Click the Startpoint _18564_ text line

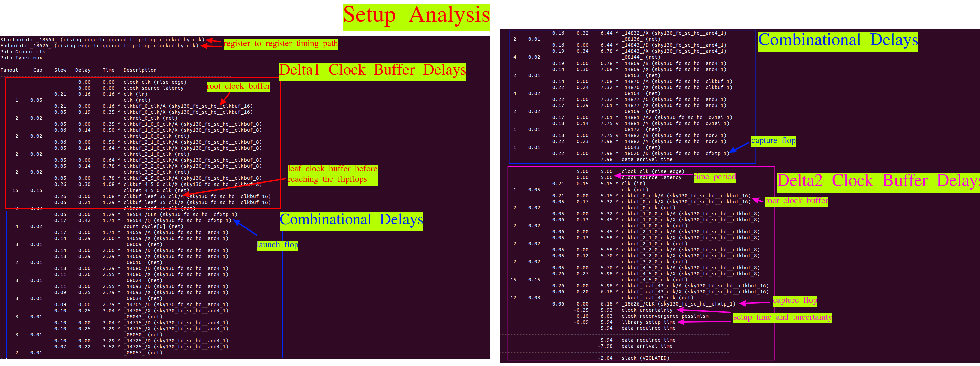(102, 40)
